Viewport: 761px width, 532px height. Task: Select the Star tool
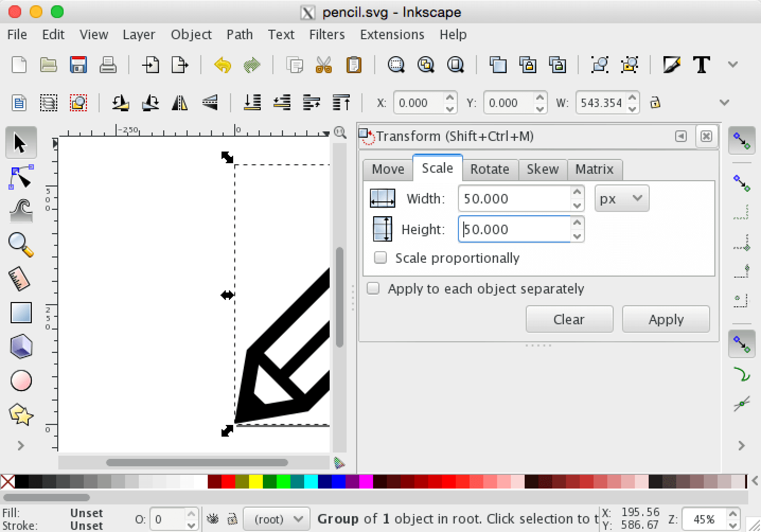click(x=21, y=414)
